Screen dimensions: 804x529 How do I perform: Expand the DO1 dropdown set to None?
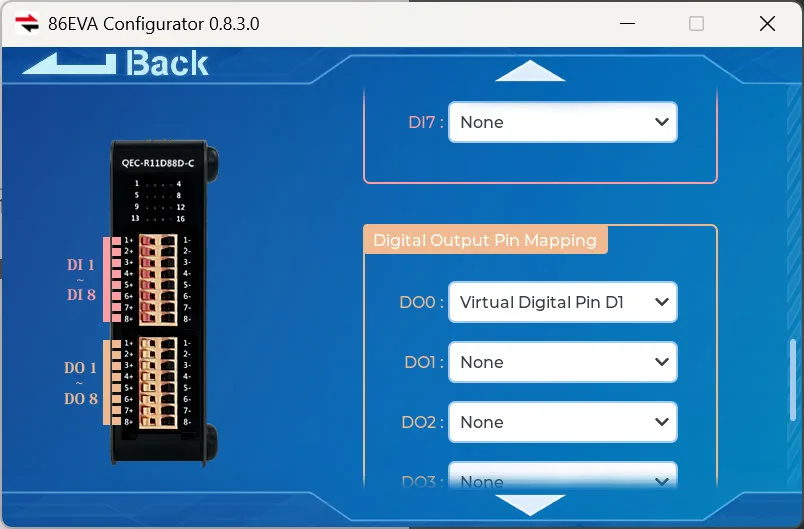[x=562, y=362]
